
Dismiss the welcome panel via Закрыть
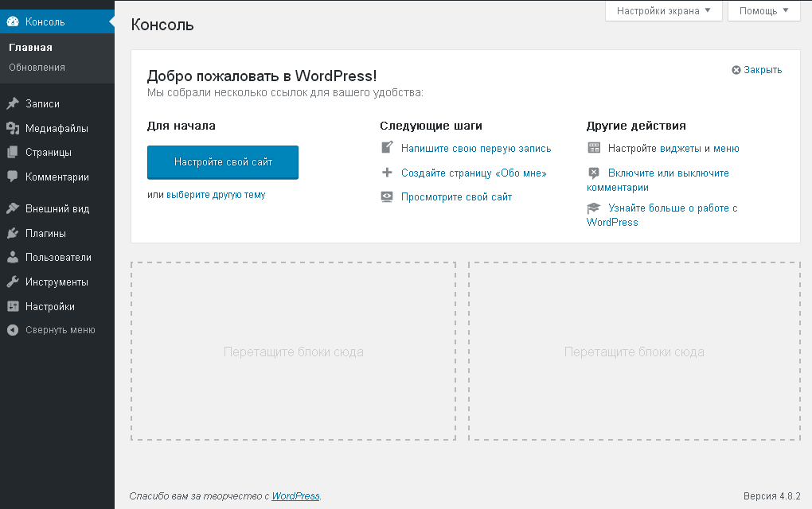(757, 70)
